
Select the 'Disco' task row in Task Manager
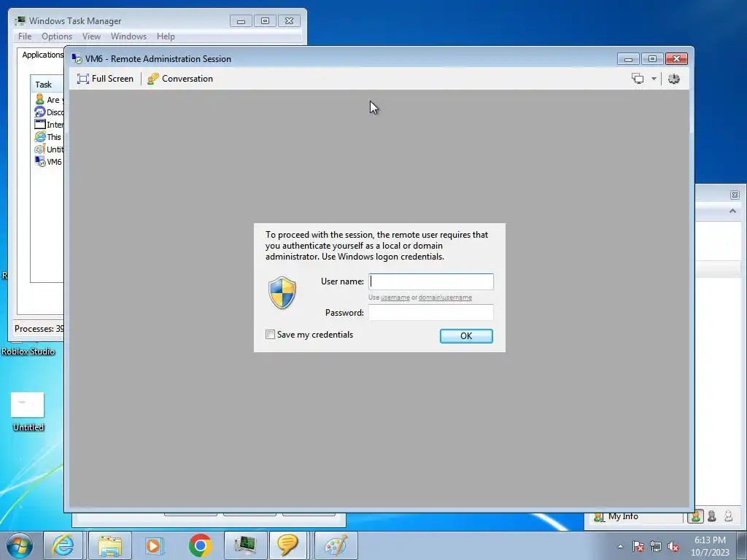pyautogui.click(x=49, y=112)
